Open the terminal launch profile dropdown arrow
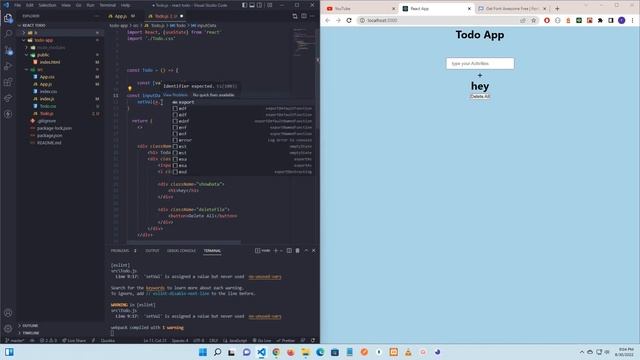 pyautogui.click(x=281, y=251)
